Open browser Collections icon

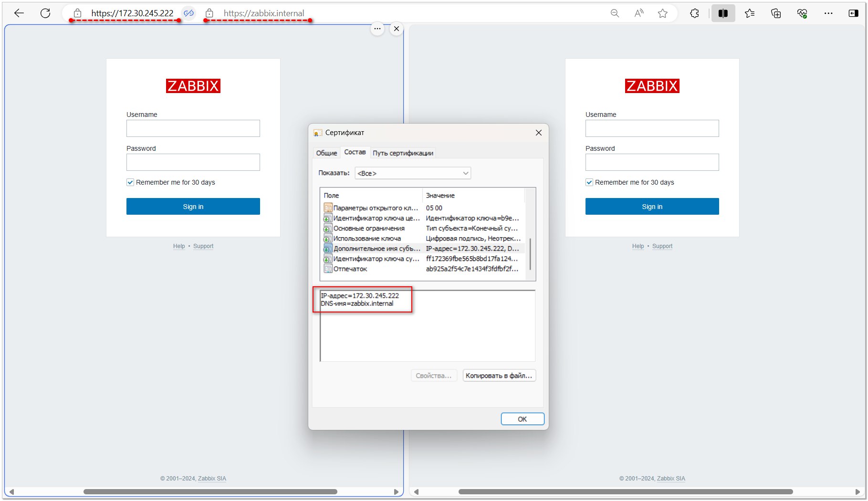click(x=776, y=13)
